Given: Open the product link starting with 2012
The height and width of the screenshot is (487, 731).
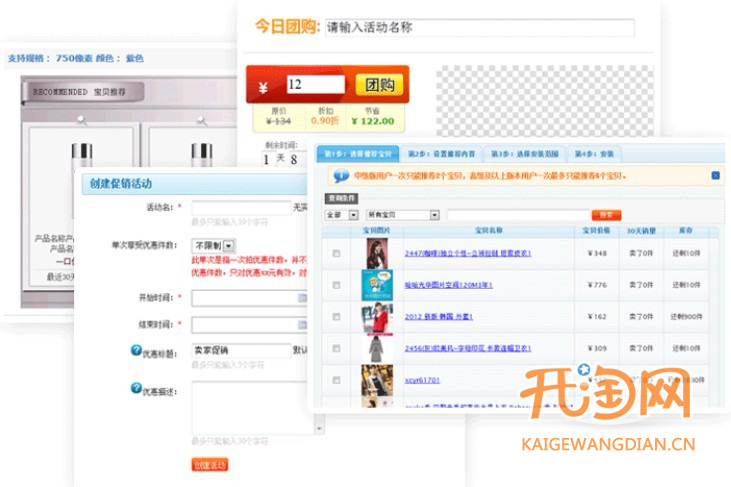Looking at the screenshot, I should (x=439, y=316).
